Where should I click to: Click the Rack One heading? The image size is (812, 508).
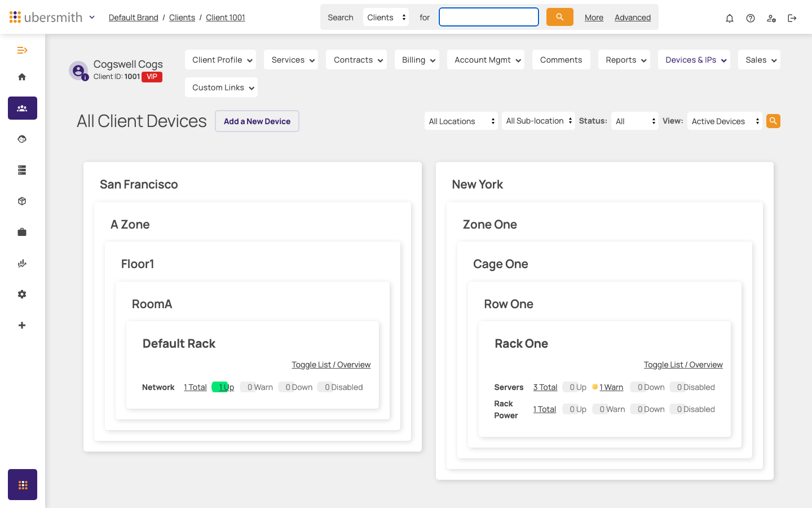pos(521,344)
